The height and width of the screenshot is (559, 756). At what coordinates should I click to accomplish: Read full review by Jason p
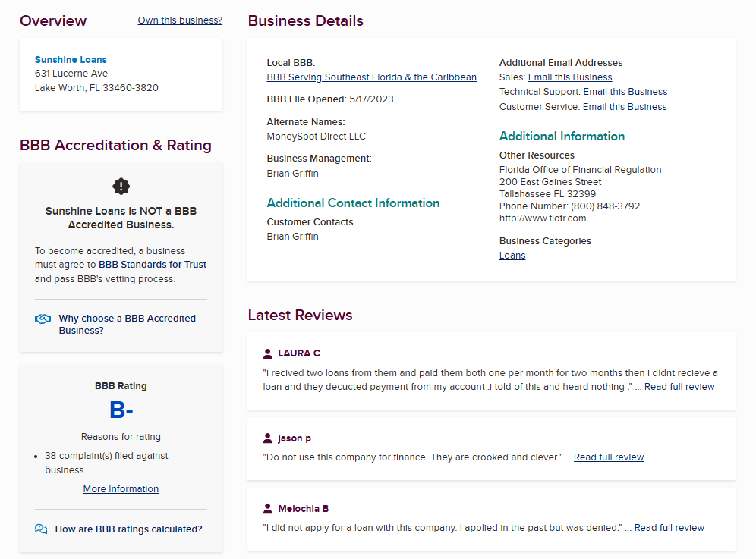click(x=609, y=457)
